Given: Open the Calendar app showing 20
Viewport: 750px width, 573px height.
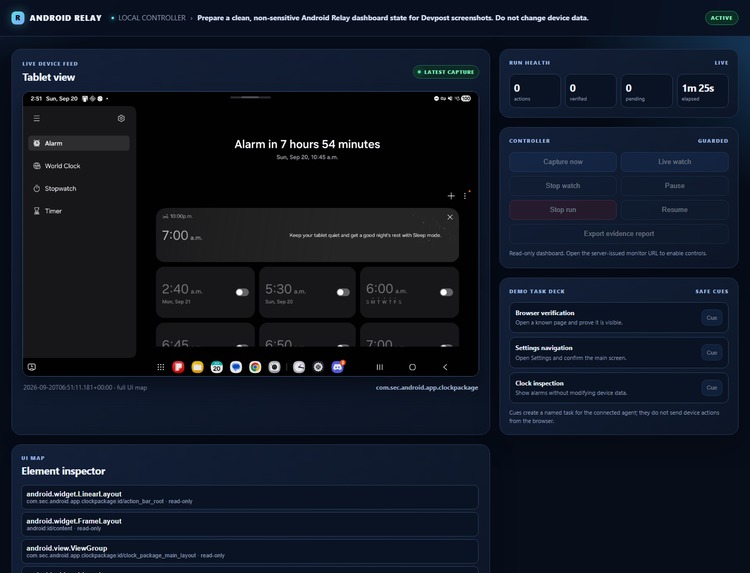Looking at the screenshot, I should [x=217, y=367].
